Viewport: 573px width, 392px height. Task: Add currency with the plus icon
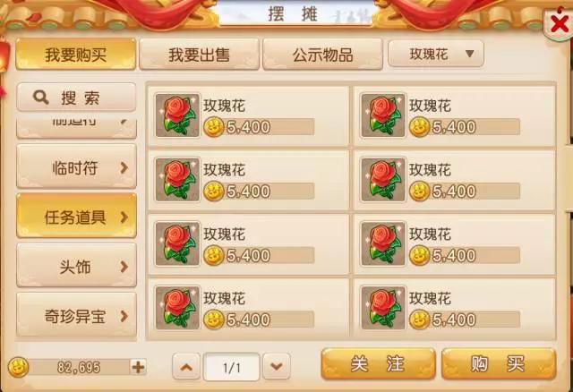click(x=138, y=367)
